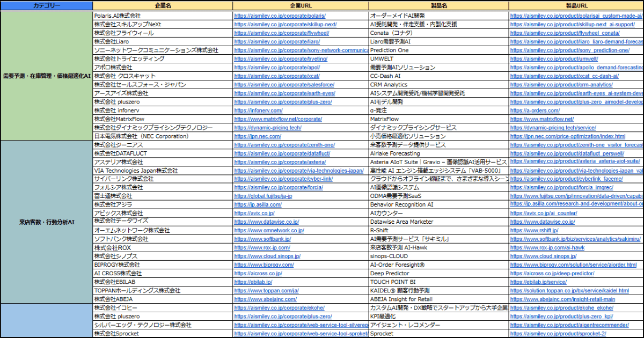
Task: Follow the dynamic-pricing.tech/service product link
Action: coord(553,128)
